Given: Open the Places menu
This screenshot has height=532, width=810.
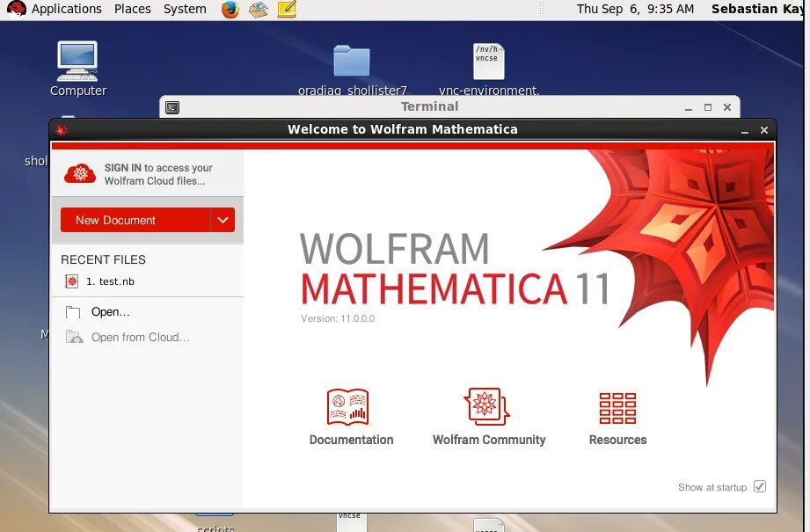Looking at the screenshot, I should [x=132, y=9].
